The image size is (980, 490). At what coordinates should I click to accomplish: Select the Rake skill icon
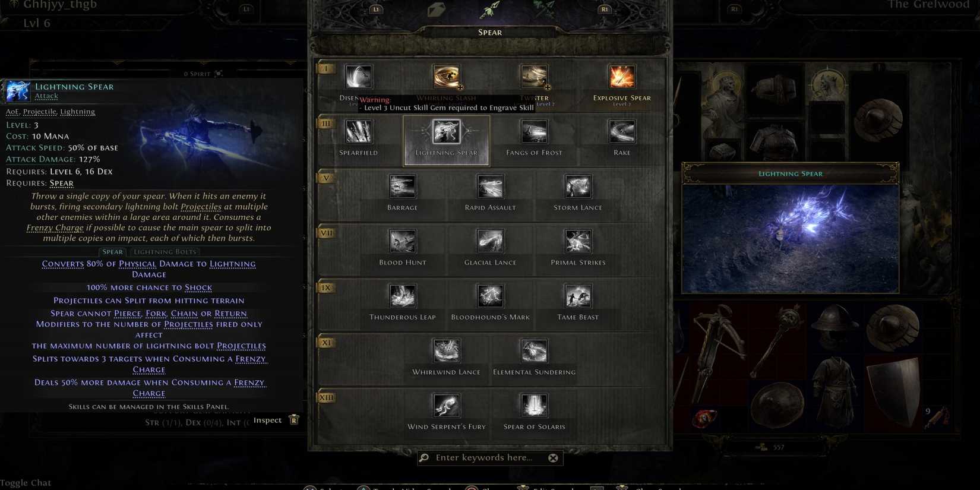(x=622, y=132)
